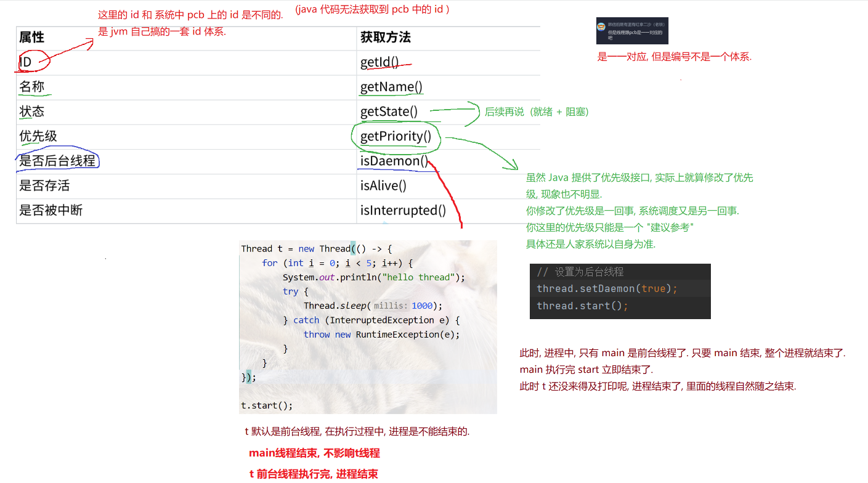Click the "获取方法" table header
The width and height of the screenshot is (868, 483).
pos(386,37)
